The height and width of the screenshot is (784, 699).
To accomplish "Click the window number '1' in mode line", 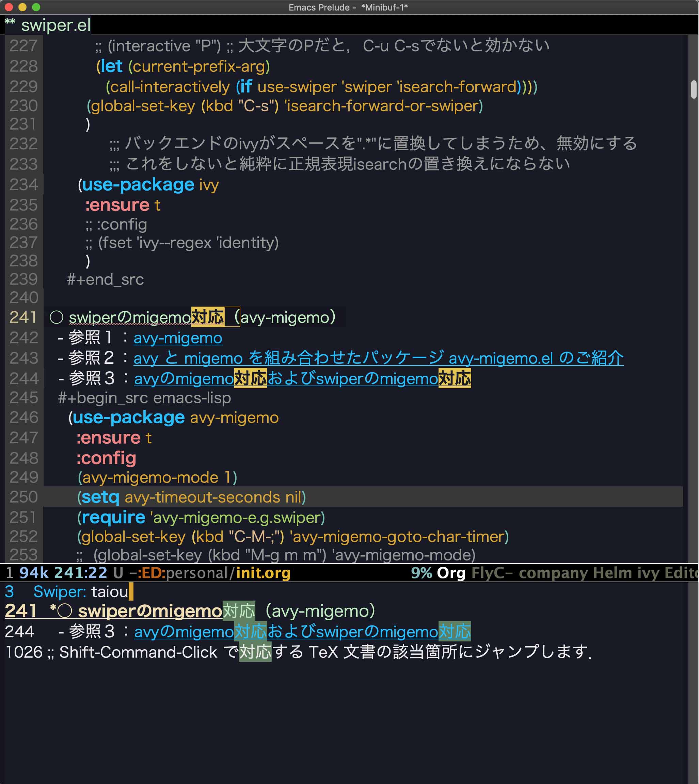I will [10, 573].
